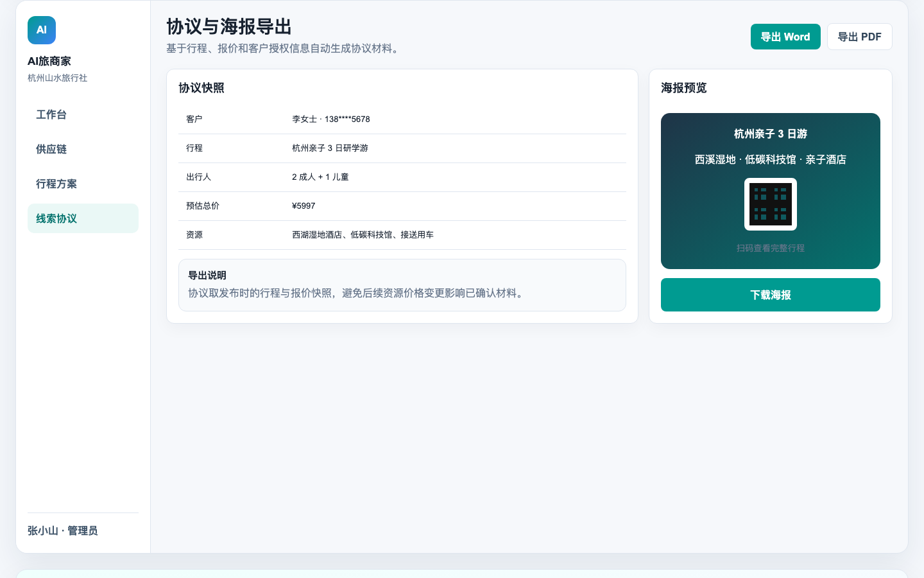924x578 pixels.
Task: Click the customer value 李女士 · 138****5678
Action: click(x=331, y=119)
